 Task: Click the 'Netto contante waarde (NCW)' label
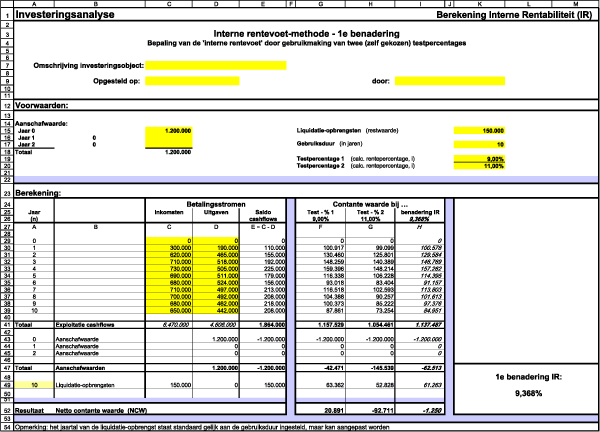click(101, 410)
